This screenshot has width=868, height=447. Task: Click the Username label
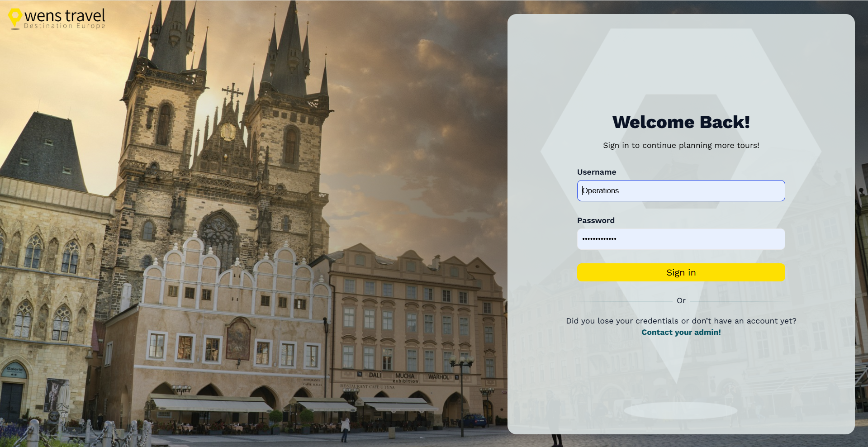click(x=596, y=172)
